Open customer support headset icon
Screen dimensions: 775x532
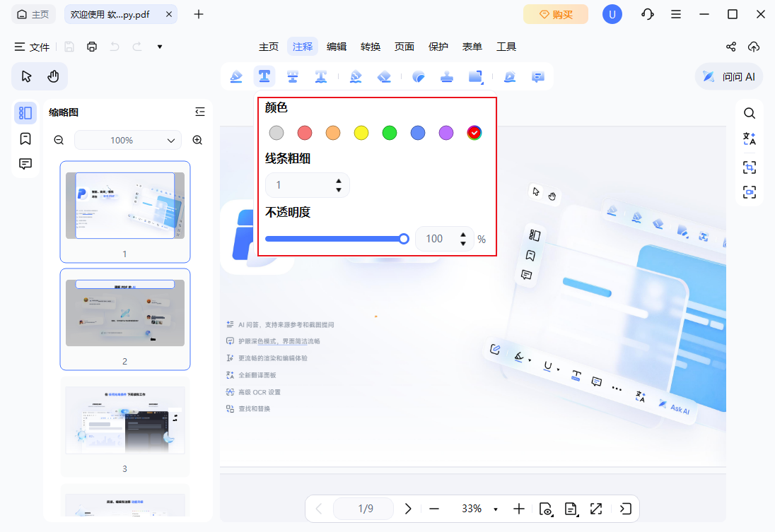point(648,14)
